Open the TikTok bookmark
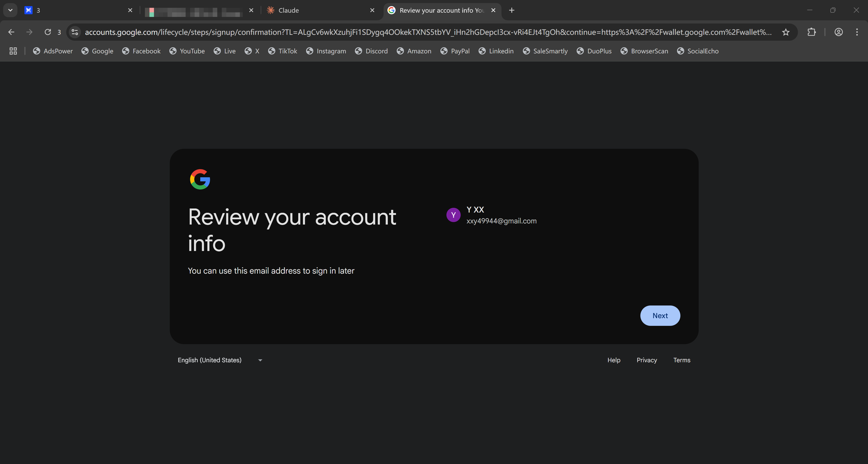The height and width of the screenshot is (464, 868). point(283,51)
